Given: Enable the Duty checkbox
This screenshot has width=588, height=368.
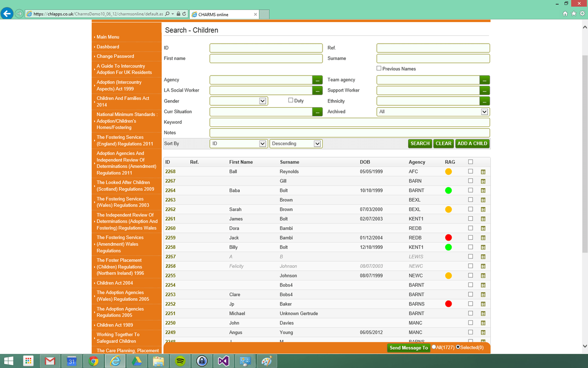Looking at the screenshot, I should click(x=291, y=100).
